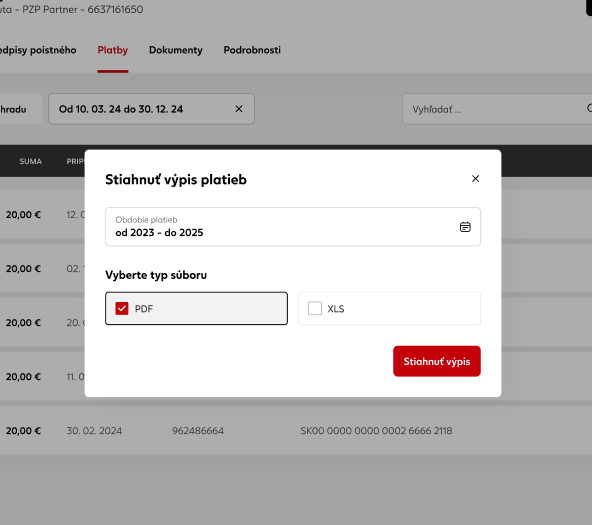592x525 pixels.
Task: Clear the date range filter with X
Action: pos(239,109)
